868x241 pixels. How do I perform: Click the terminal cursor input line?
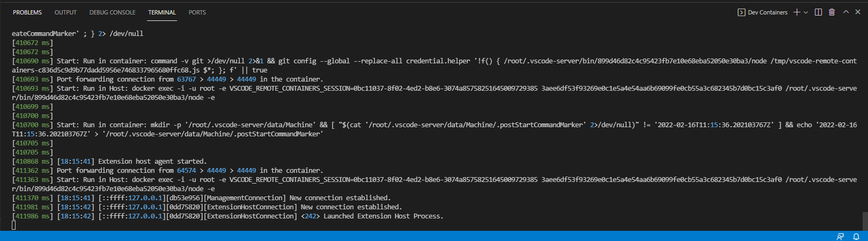tap(14, 225)
